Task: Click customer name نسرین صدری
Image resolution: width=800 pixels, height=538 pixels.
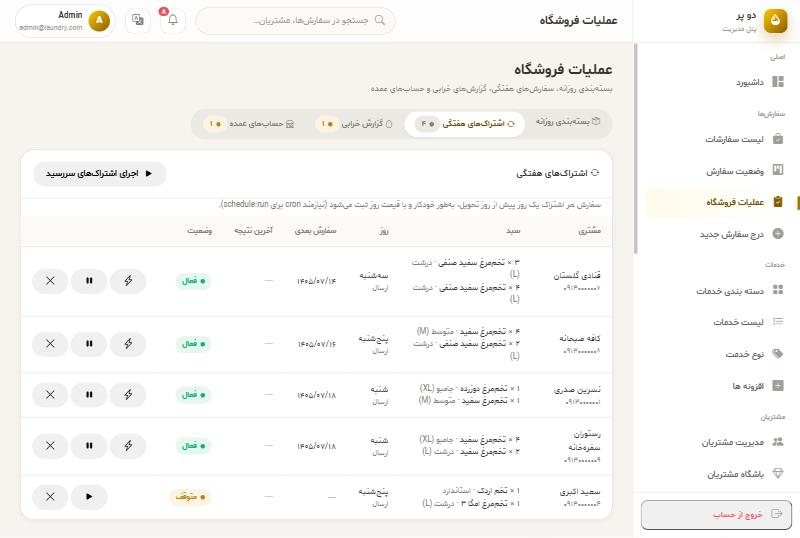Action: [x=577, y=389]
